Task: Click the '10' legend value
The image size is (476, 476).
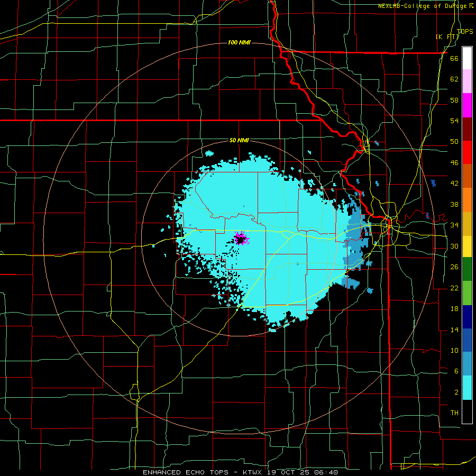Action: coord(454,350)
